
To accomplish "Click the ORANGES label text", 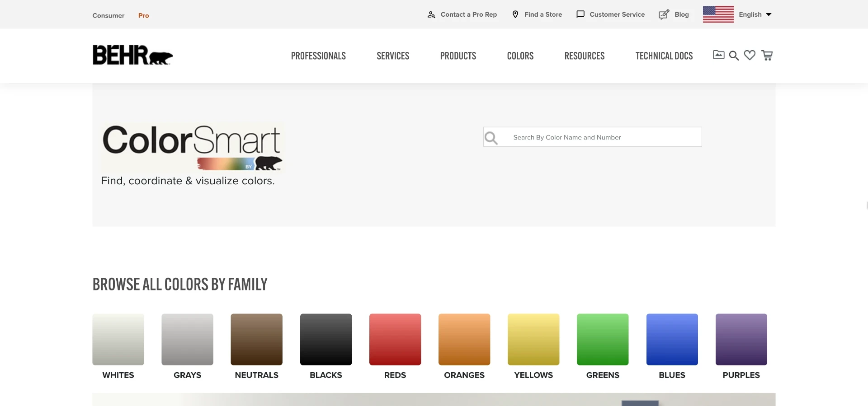I will click(464, 375).
